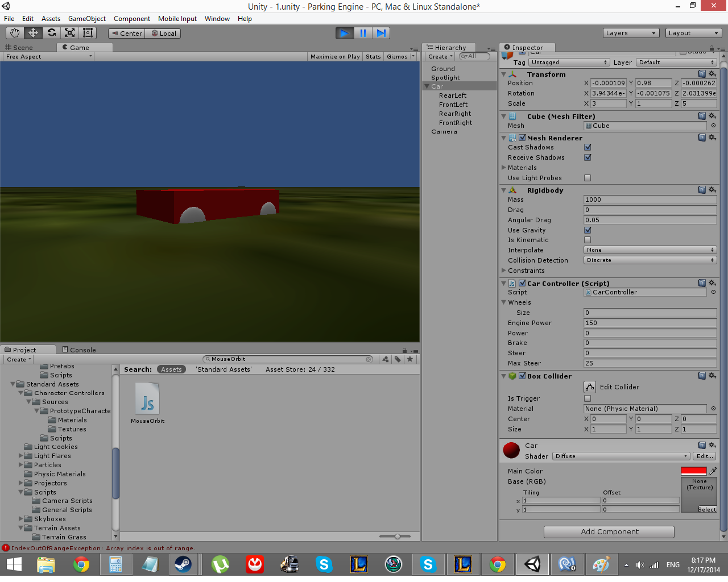Open the Rigidbody component gear menu
The height and width of the screenshot is (582, 728).
click(x=712, y=190)
